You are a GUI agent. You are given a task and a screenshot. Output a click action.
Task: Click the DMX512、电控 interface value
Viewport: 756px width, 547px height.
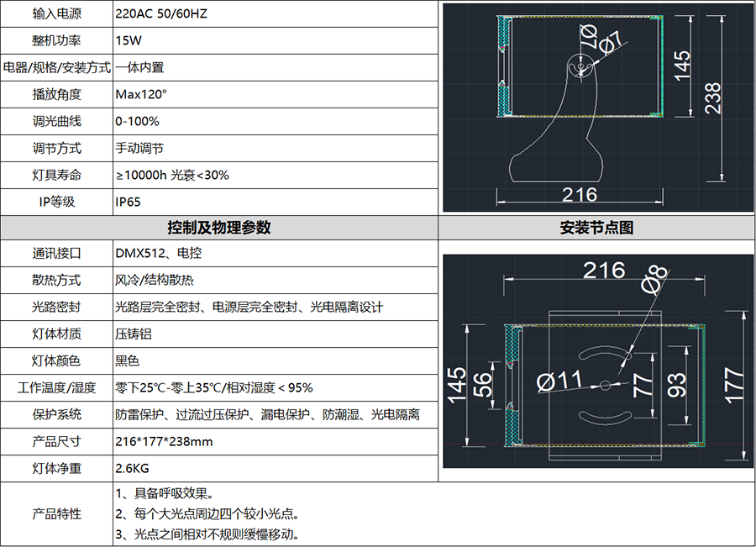tap(158, 254)
